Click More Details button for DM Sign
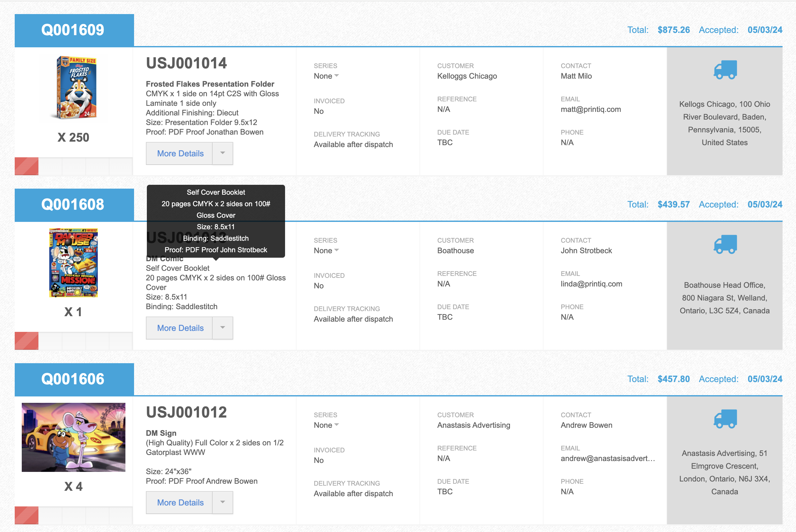The height and width of the screenshot is (532, 796). coord(180,503)
